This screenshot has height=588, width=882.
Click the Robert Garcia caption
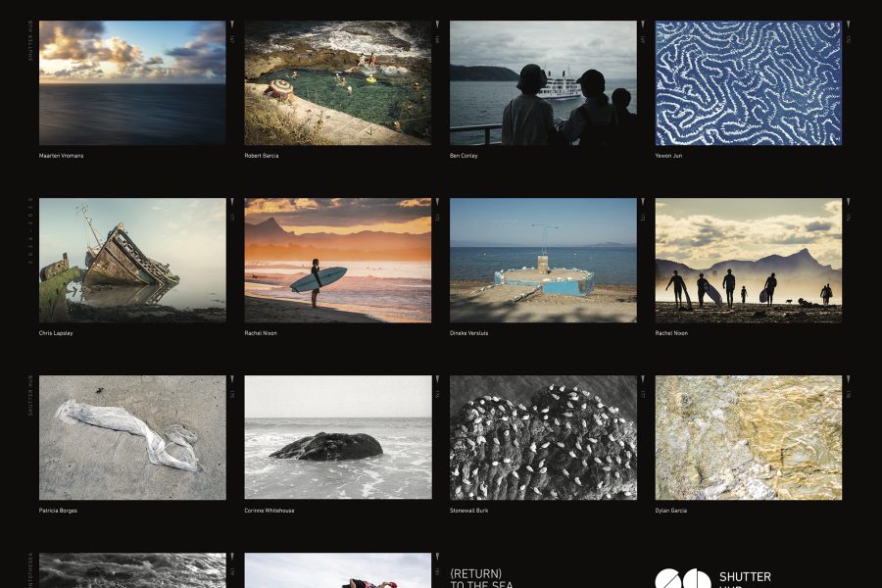(262, 156)
